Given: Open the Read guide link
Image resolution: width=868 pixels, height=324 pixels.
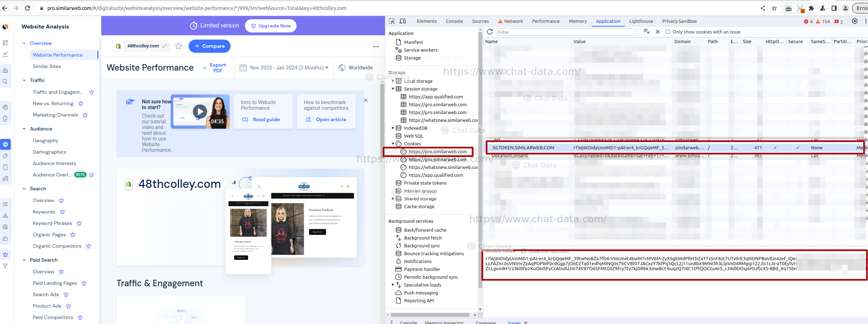Looking at the screenshot, I should tap(261, 119).
